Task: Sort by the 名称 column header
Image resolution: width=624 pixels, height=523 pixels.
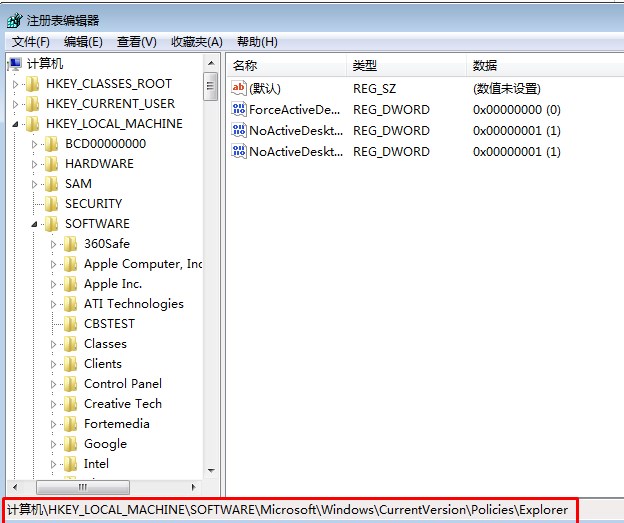Action: point(287,65)
